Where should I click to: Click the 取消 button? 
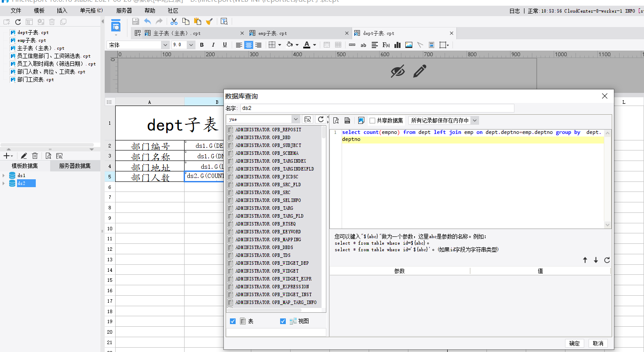pyautogui.click(x=598, y=343)
